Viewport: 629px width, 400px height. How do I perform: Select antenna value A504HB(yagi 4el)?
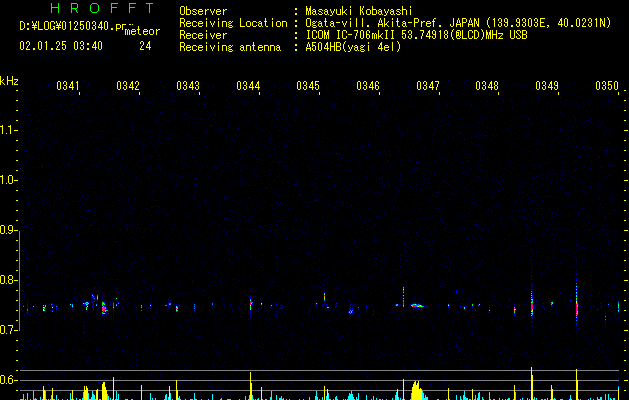353,47
